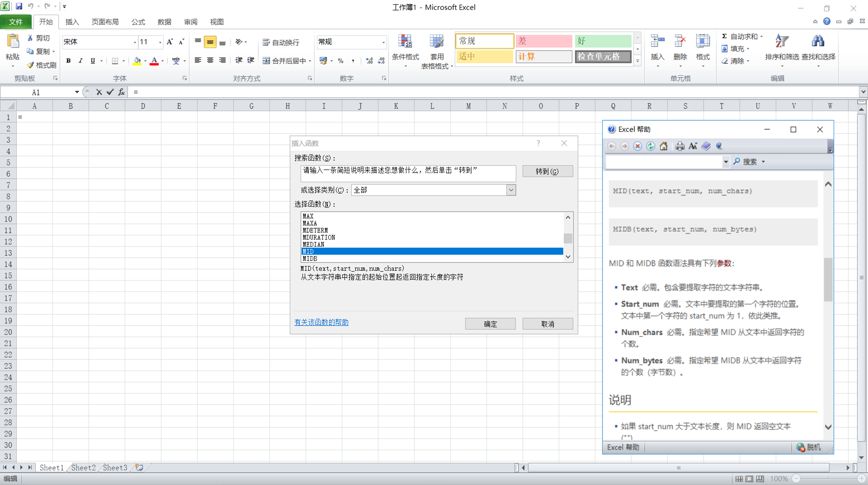This screenshot has width=868, height=485.
Task: Click the Percent Style icon
Action: (x=340, y=61)
